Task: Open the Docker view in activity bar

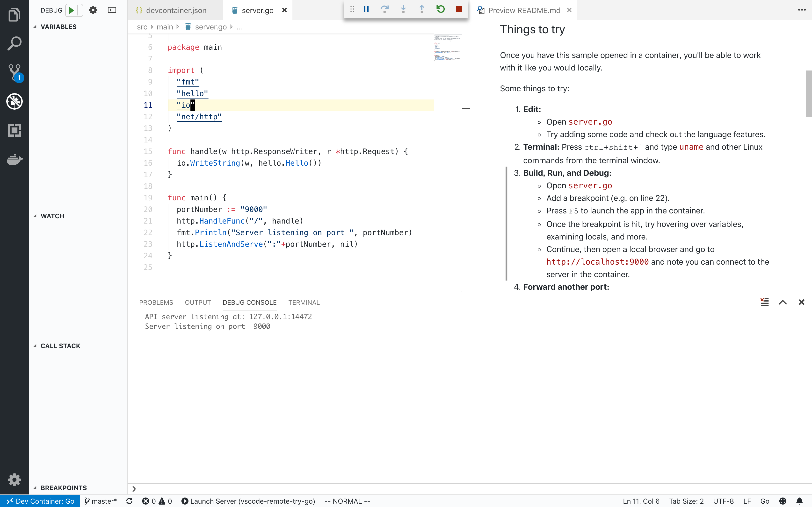Action: click(14, 160)
